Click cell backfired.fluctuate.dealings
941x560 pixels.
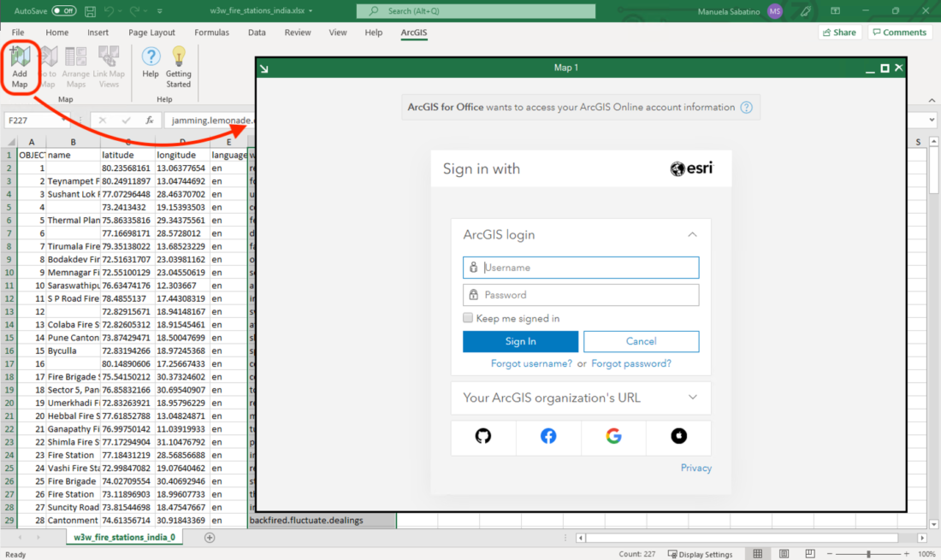click(323, 521)
